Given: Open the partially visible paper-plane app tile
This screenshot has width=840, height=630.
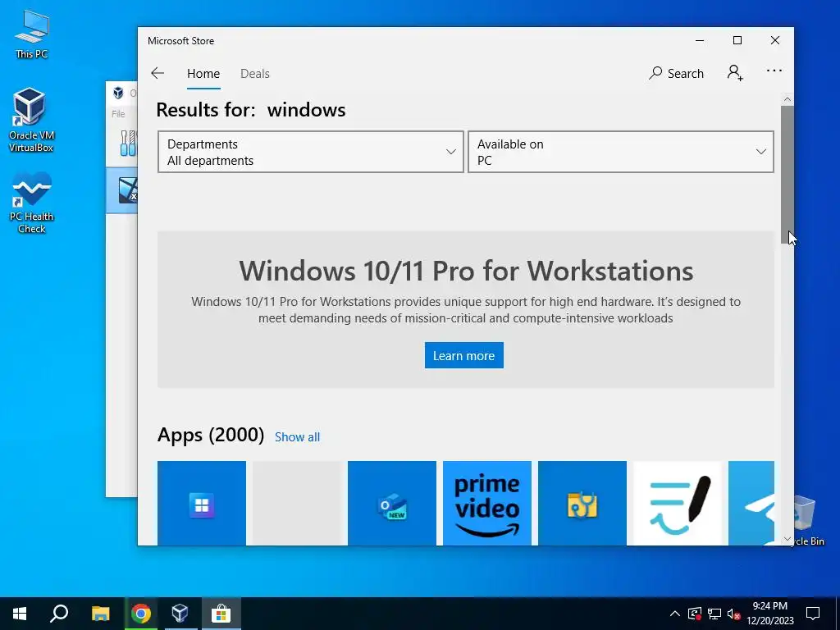Looking at the screenshot, I should pyautogui.click(x=751, y=503).
